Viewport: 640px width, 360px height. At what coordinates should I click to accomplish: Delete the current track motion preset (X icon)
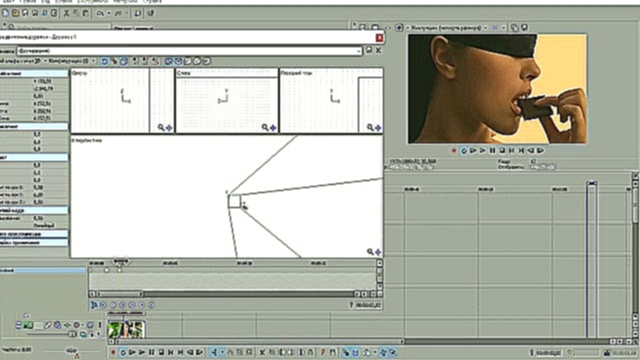[378, 50]
